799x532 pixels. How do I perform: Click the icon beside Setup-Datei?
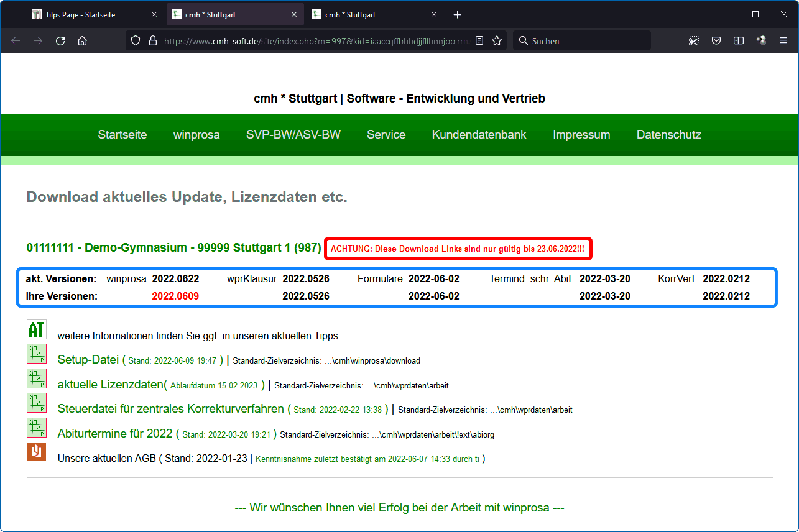[x=37, y=354]
